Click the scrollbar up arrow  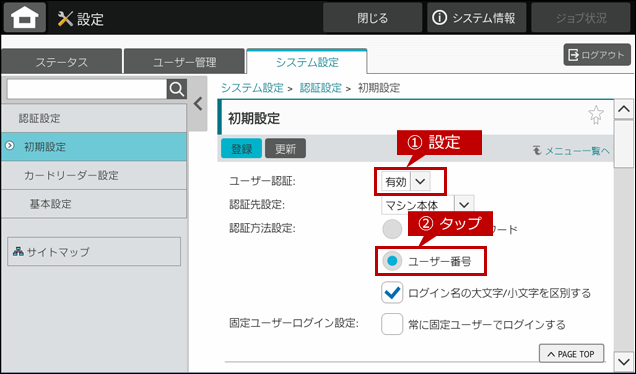click(623, 109)
